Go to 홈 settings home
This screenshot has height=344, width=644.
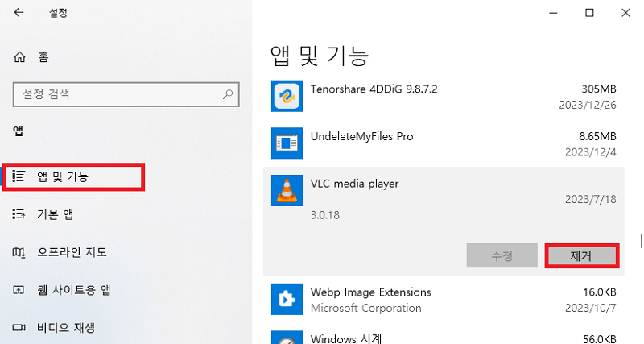tap(43, 57)
